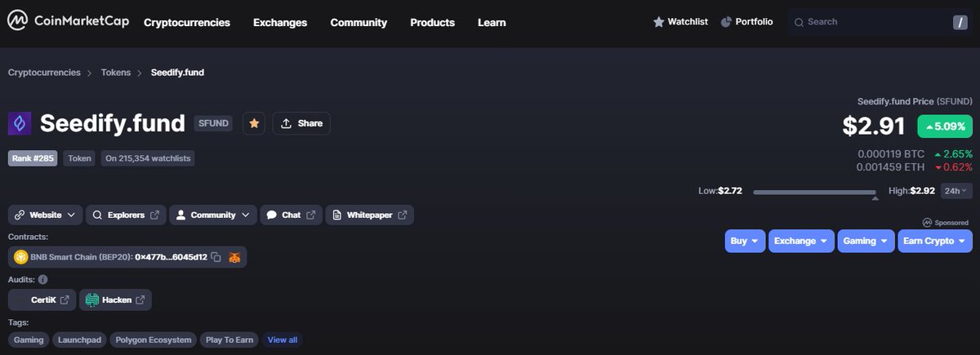Image resolution: width=980 pixels, height=355 pixels.
Task: Open the CertiK audit link
Action: click(x=42, y=300)
